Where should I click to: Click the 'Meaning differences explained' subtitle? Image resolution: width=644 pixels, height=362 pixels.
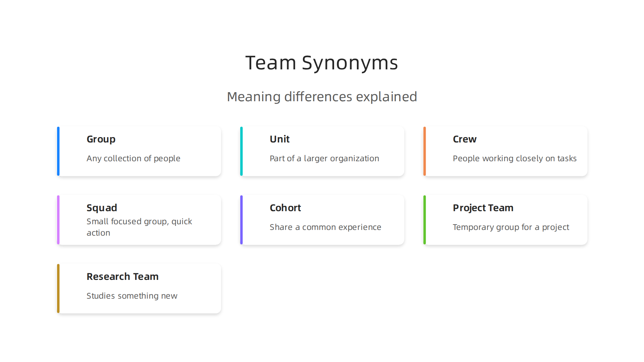[x=322, y=97]
